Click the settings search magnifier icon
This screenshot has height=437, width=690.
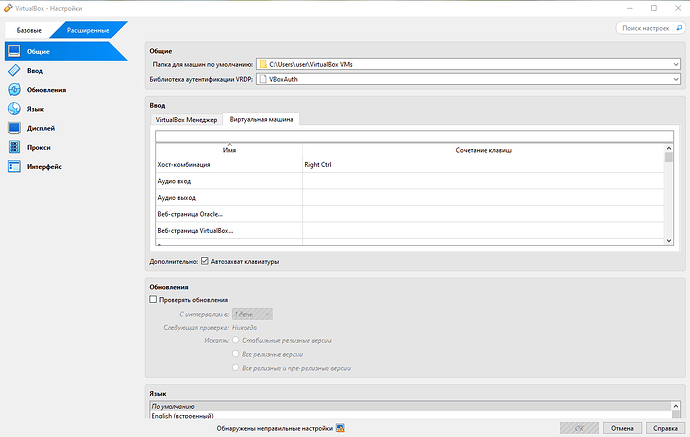click(679, 28)
